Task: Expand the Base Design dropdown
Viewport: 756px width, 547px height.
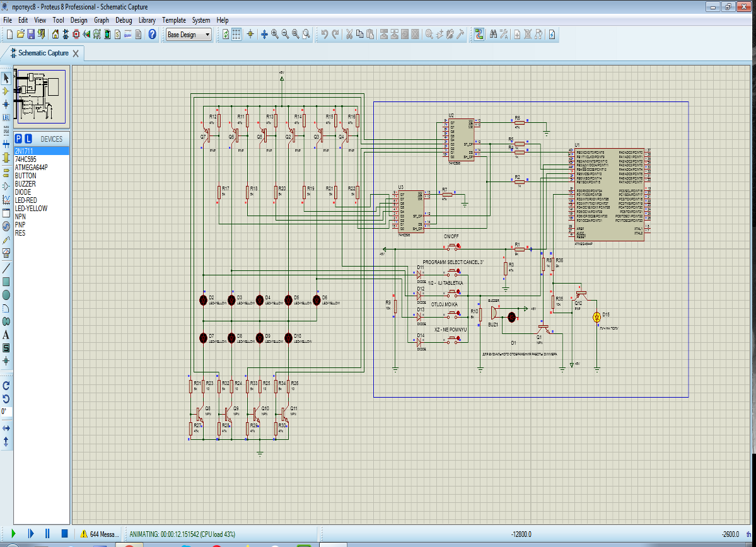Action: click(x=207, y=35)
